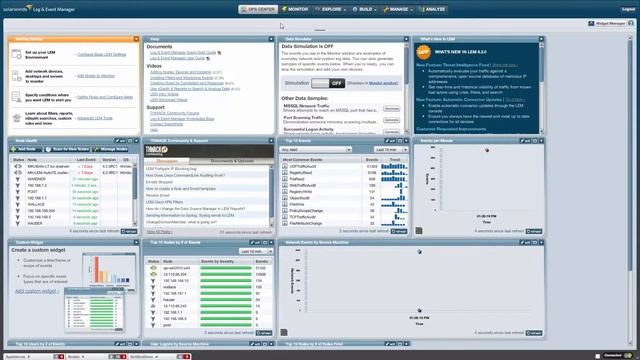This screenshot has height=360, width=640.
Task: Click the WebTrafficAudit event icon
Action: [285, 185]
